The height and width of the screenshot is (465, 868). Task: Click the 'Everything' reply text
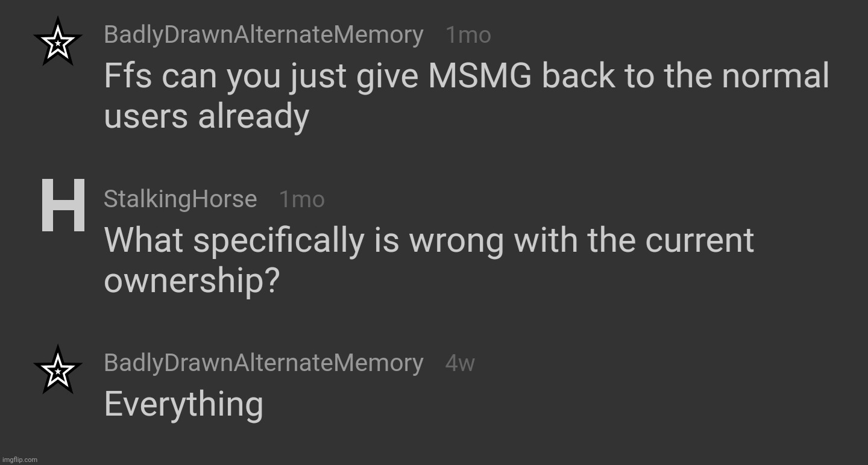coord(183,404)
